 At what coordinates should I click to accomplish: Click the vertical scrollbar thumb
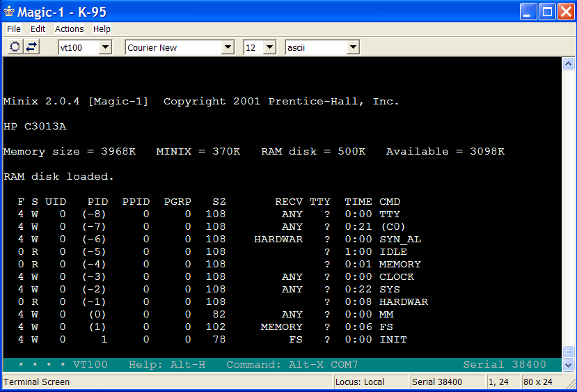point(567,352)
